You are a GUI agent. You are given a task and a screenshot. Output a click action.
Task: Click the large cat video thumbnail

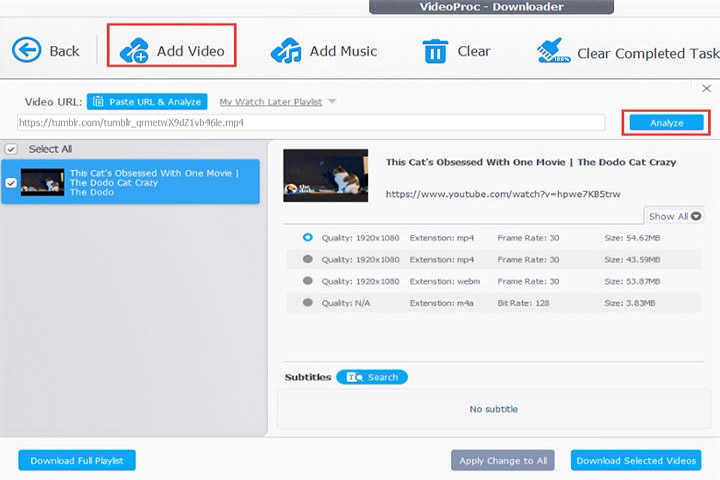coord(326,175)
